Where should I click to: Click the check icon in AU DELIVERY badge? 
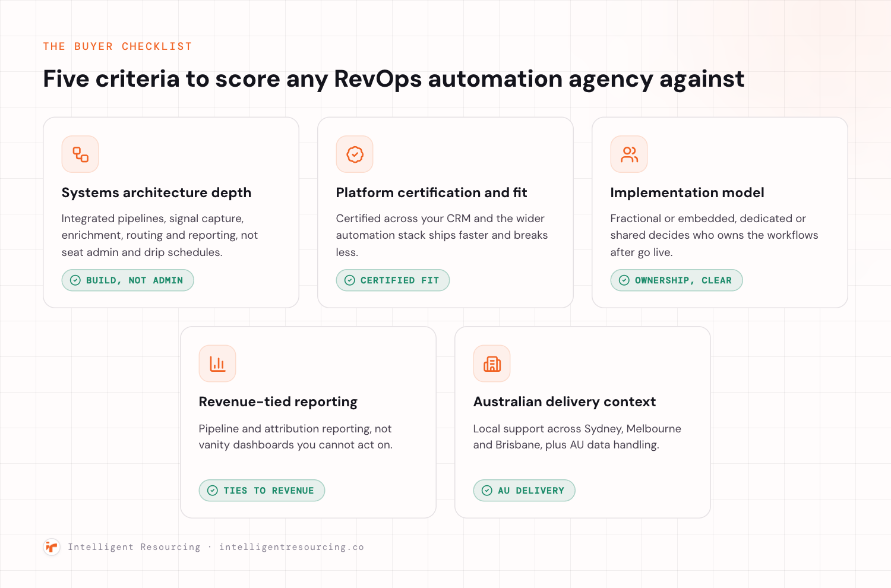pyautogui.click(x=487, y=491)
